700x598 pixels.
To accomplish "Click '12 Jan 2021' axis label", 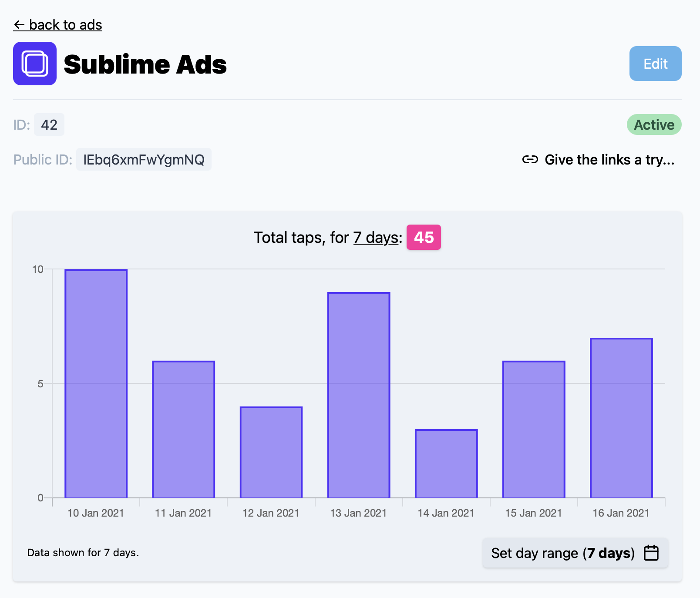I will 271,513.
